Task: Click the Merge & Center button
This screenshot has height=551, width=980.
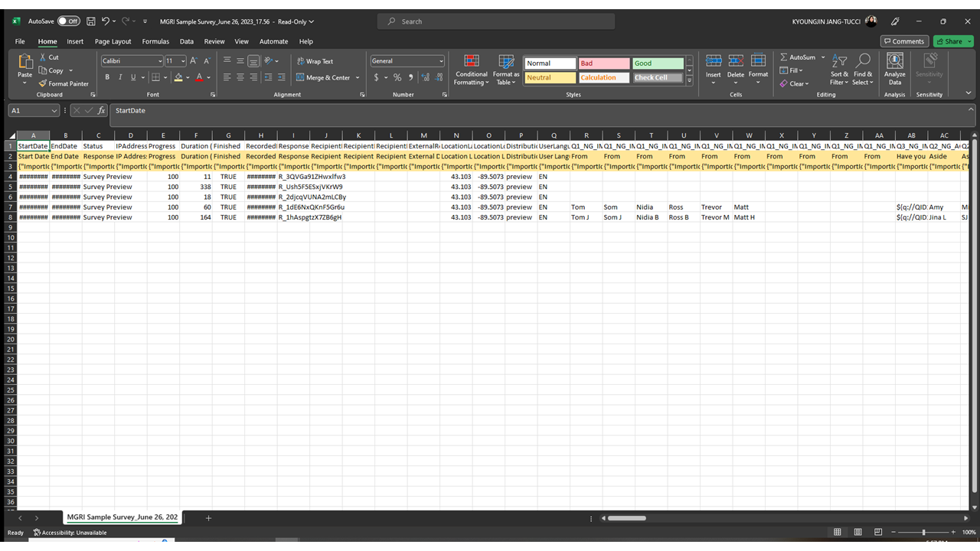Action: pos(325,77)
